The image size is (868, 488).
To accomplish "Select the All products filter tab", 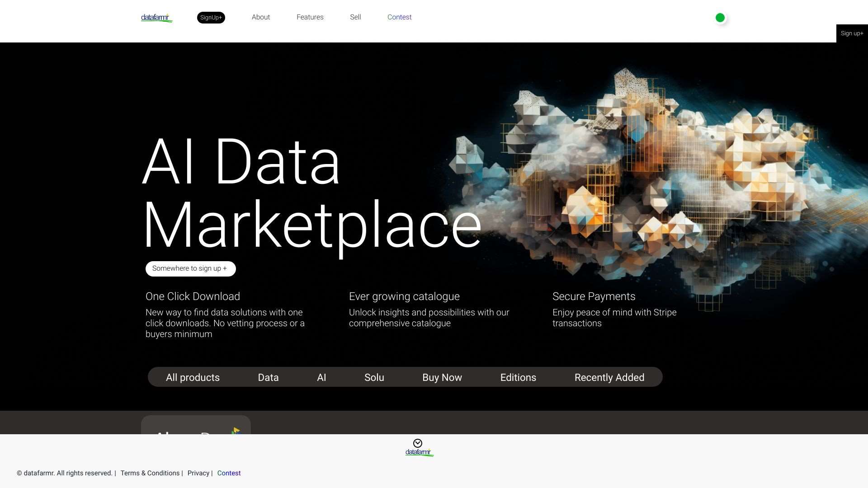I will (193, 377).
